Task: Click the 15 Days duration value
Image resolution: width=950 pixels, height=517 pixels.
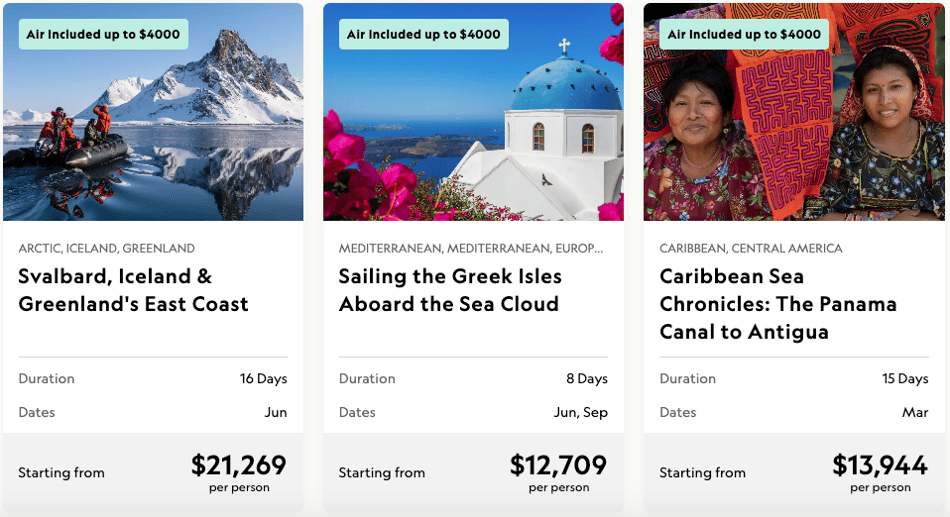Action: click(x=905, y=378)
